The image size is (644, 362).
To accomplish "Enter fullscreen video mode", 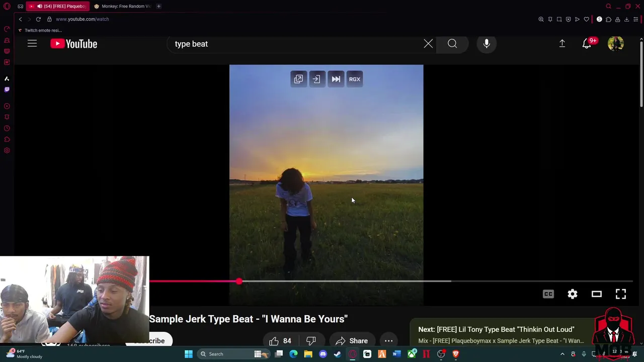I will coord(621,294).
